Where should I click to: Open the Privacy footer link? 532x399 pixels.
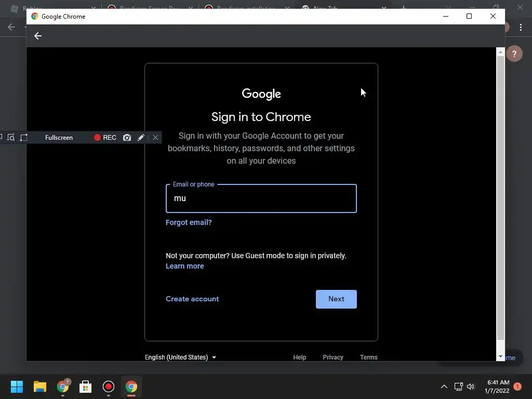click(x=333, y=357)
